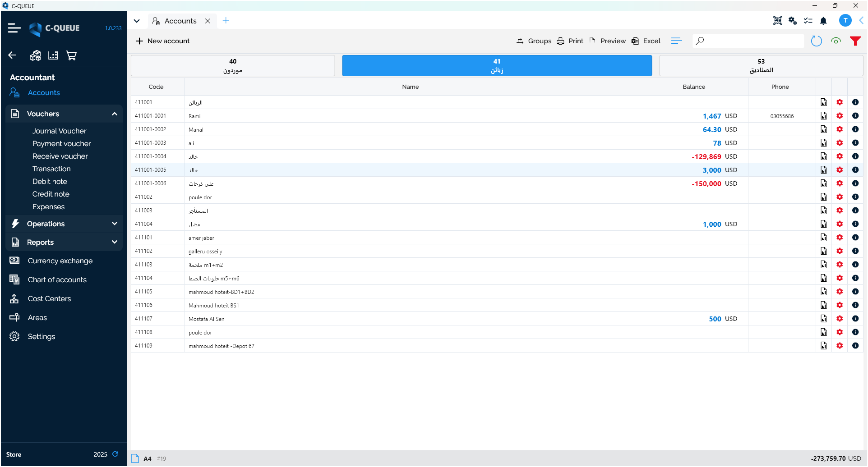This screenshot has width=868, height=467.
Task: Open the QR code scanner icon
Action: (x=777, y=21)
